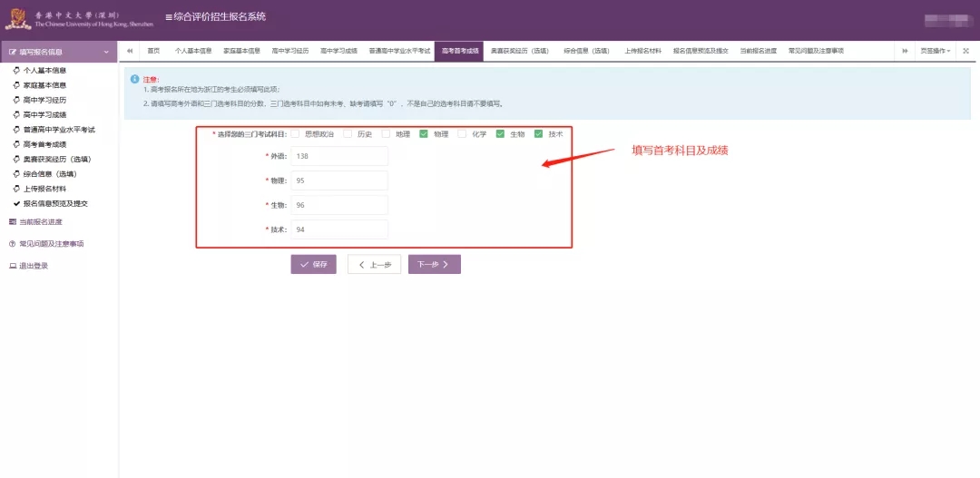The image size is (980, 478).
Task: Go to next step with 下一步
Action: tap(435, 264)
